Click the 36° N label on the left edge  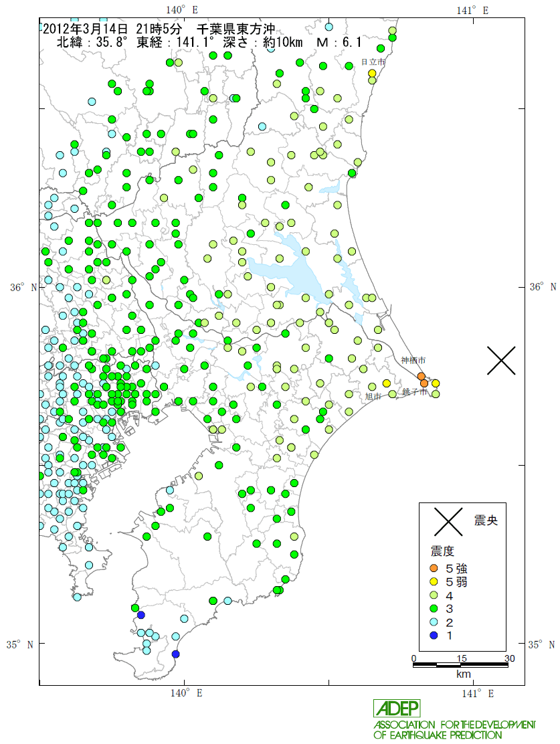23,288
